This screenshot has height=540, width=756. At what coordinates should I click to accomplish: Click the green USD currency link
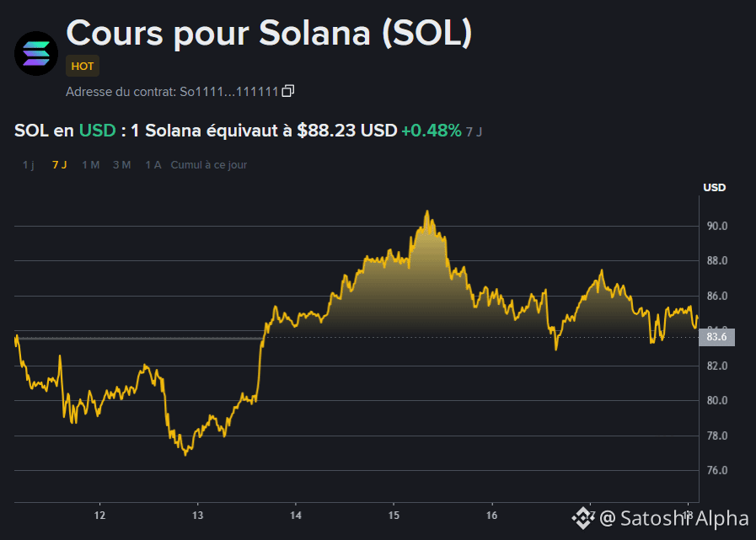(x=98, y=131)
